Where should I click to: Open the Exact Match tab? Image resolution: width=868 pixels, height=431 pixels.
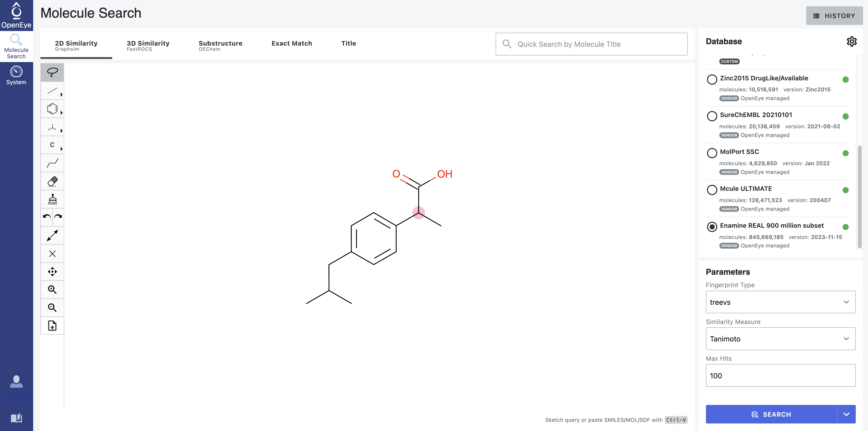point(292,43)
